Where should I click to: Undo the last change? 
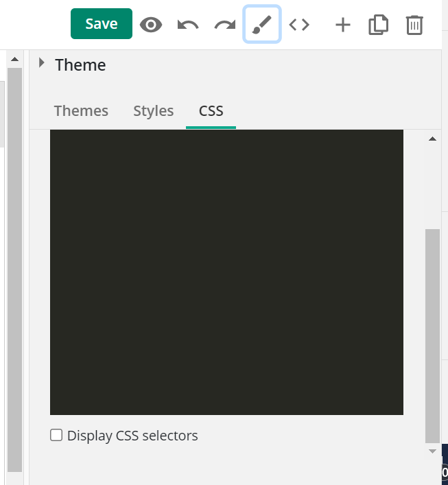[x=188, y=25]
